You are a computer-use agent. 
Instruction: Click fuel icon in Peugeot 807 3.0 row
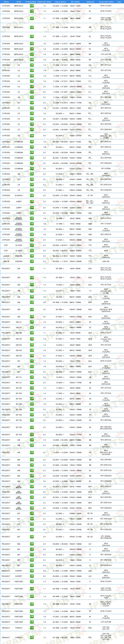(x=32, y=565)
